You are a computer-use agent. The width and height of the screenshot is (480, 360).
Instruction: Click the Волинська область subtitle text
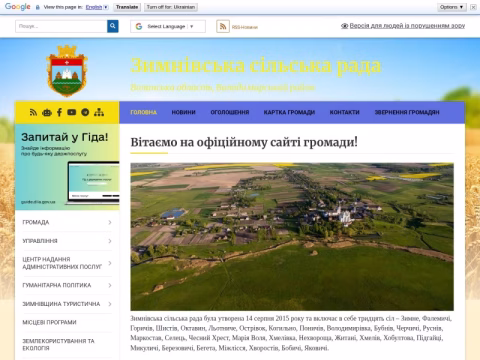pyautogui.click(x=222, y=87)
